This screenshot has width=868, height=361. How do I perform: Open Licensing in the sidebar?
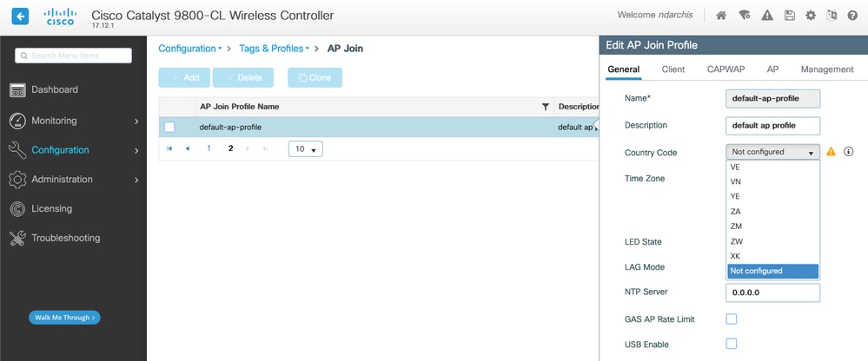coord(51,208)
